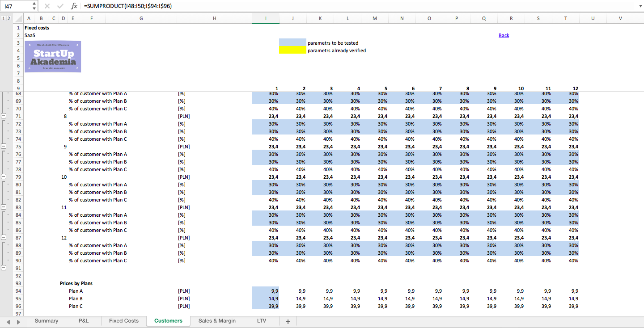
Task: Switch to the Summary sheet tab
Action: (47, 321)
